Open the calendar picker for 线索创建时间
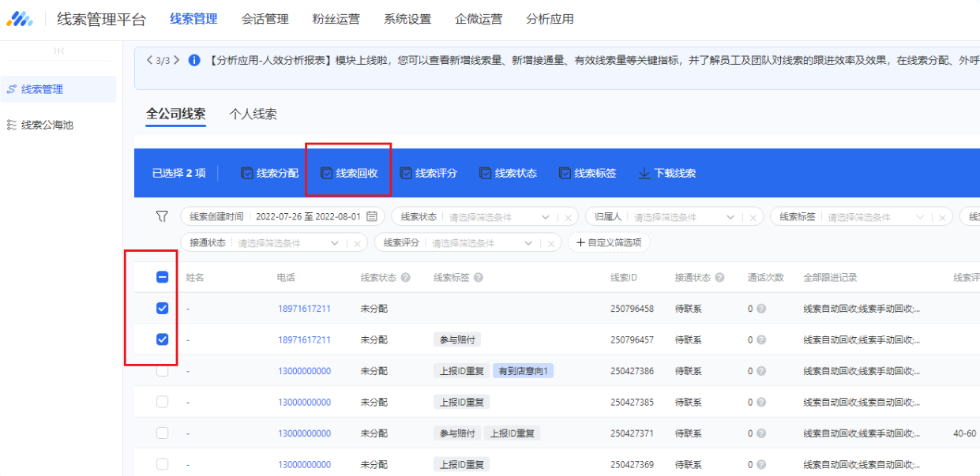The height and width of the screenshot is (476, 980). (373, 215)
